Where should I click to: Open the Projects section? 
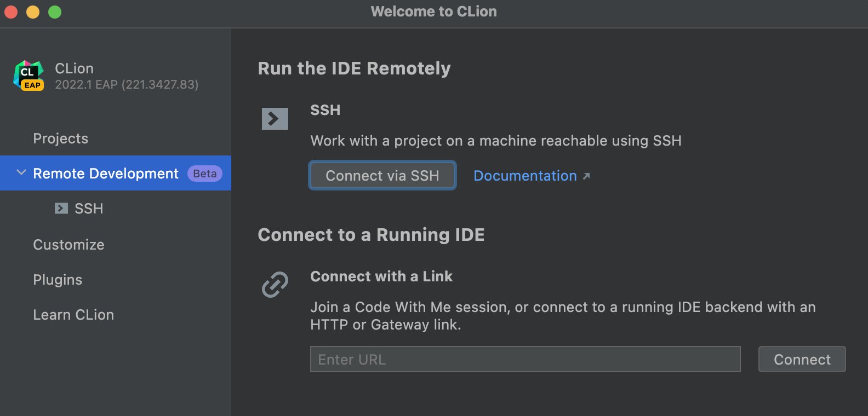pos(61,138)
